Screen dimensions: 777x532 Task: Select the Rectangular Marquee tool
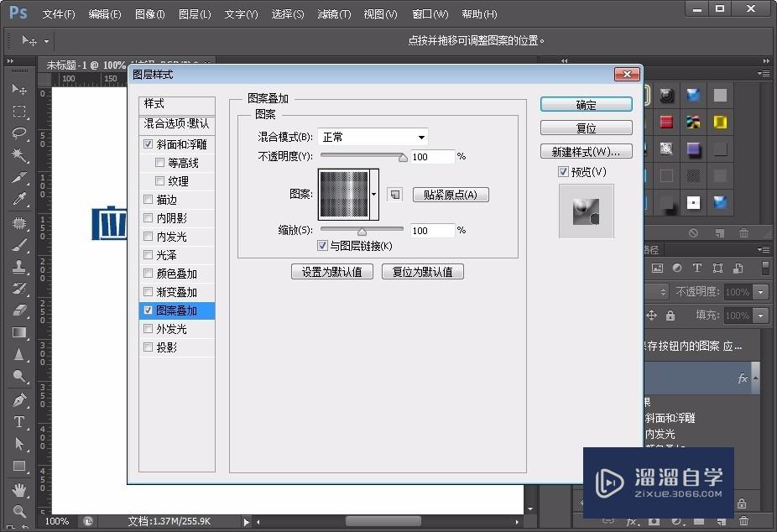[x=19, y=112]
